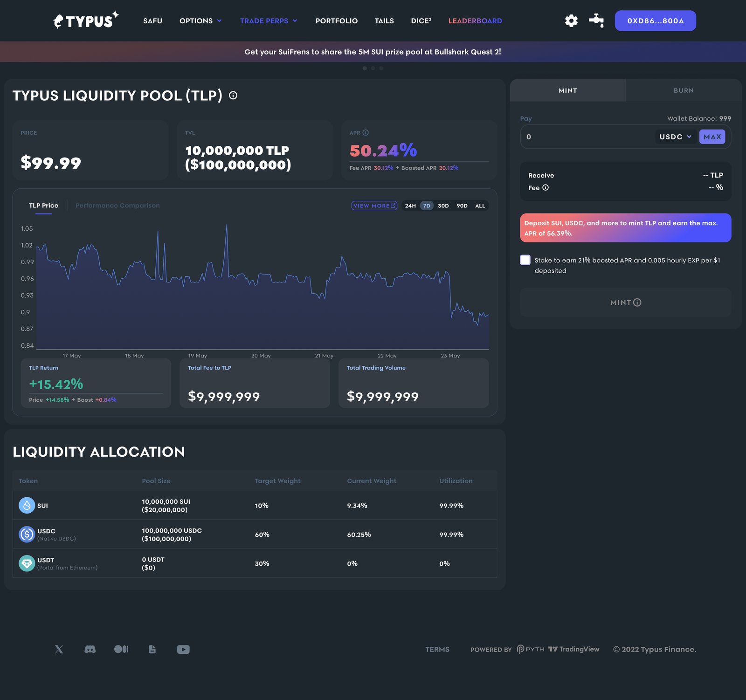Click the View More chart link
This screenshot has height=700, width=746.
(374, 206)
